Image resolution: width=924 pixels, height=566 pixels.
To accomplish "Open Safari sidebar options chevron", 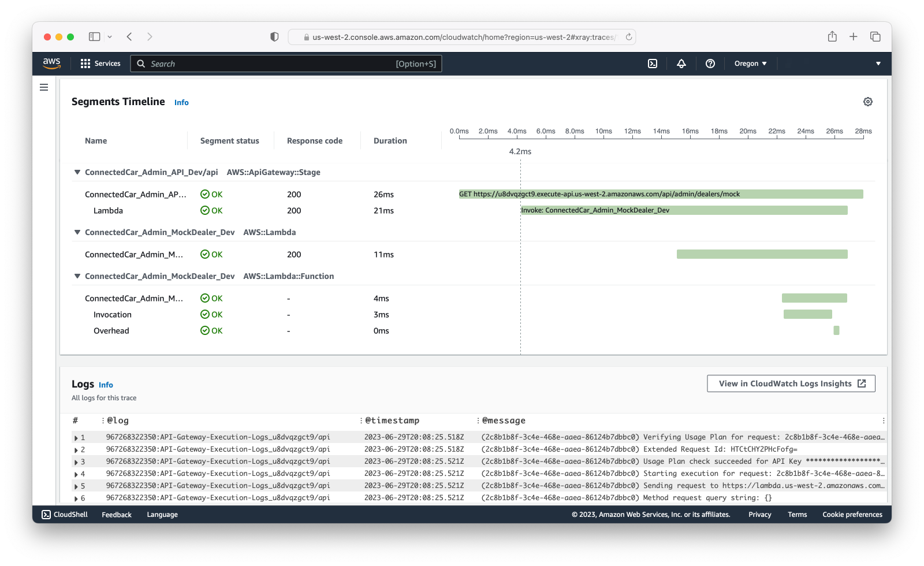I will 110,37.
